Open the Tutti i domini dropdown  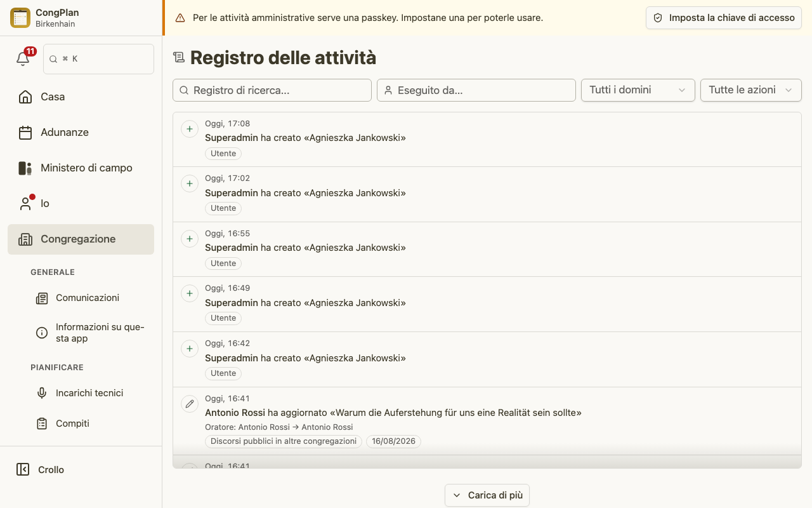click(638, 90)
